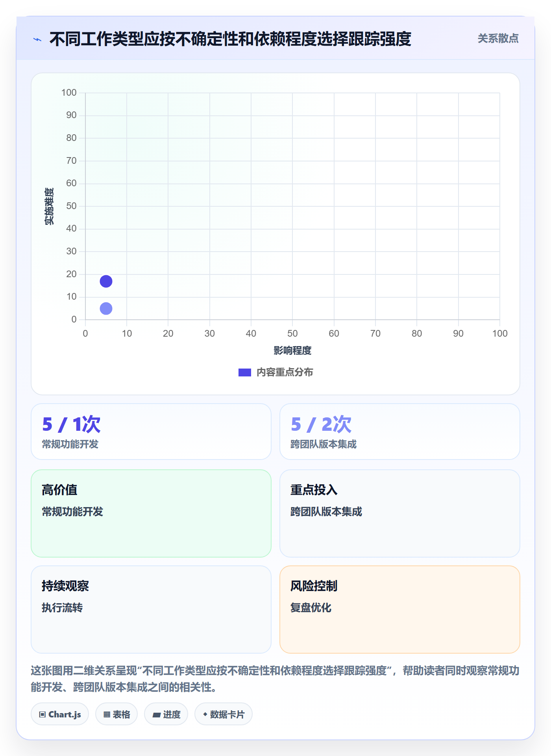
Task: Select the light purple scatter data point
Action: [x=106, y=308]
